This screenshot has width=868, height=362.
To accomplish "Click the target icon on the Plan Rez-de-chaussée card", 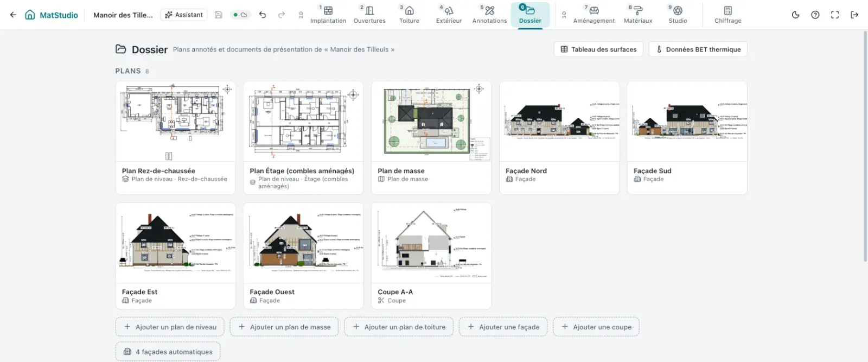I will 227,90.
